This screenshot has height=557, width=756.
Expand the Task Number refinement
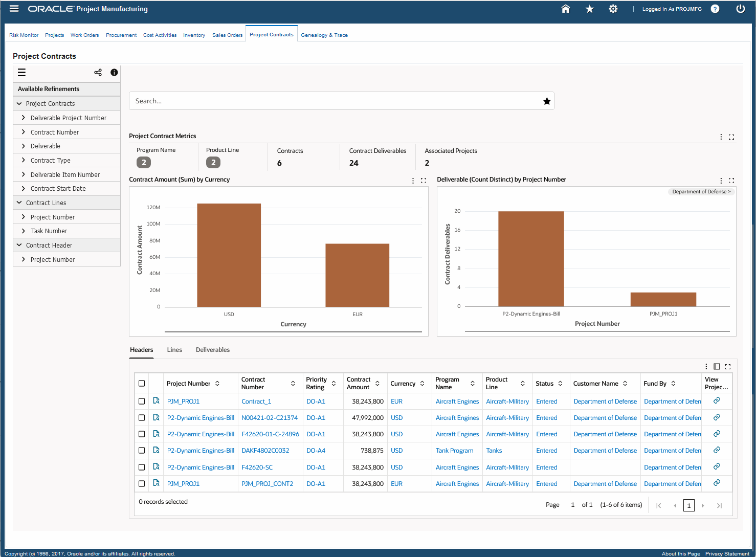coord(24,231)
